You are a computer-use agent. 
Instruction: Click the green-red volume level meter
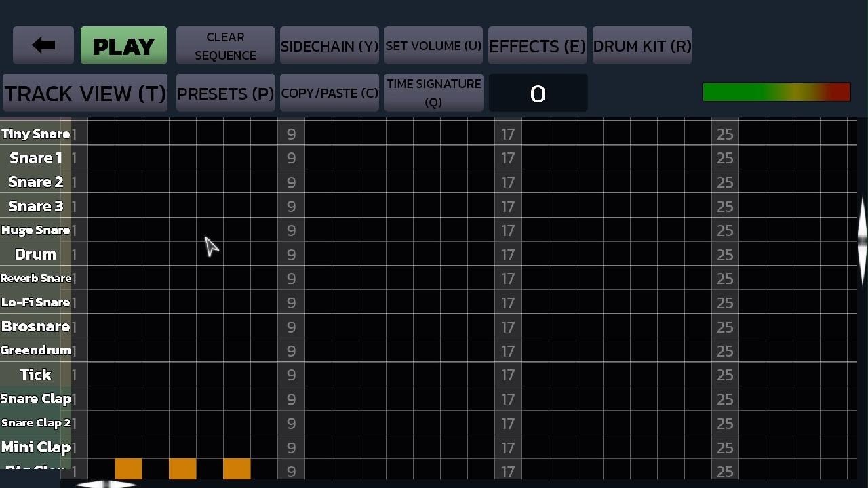coord(776,92)
